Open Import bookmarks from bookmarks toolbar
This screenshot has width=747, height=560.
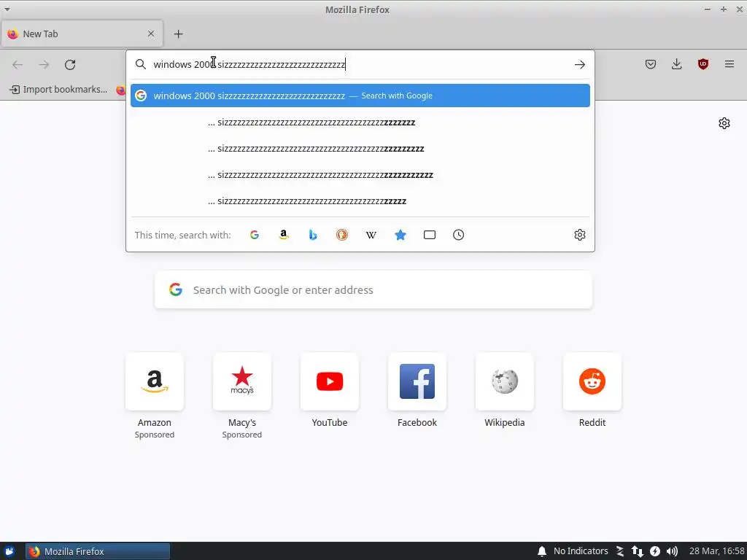point(58,90)
